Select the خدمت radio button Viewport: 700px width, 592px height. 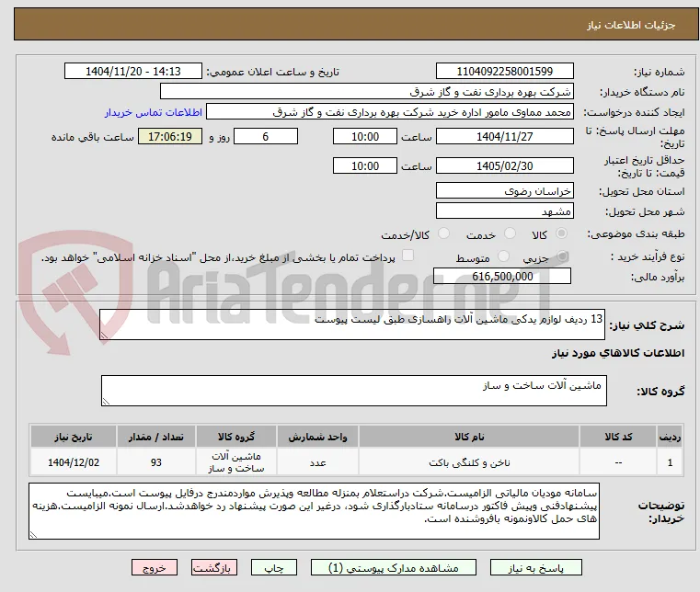point(510,233)
